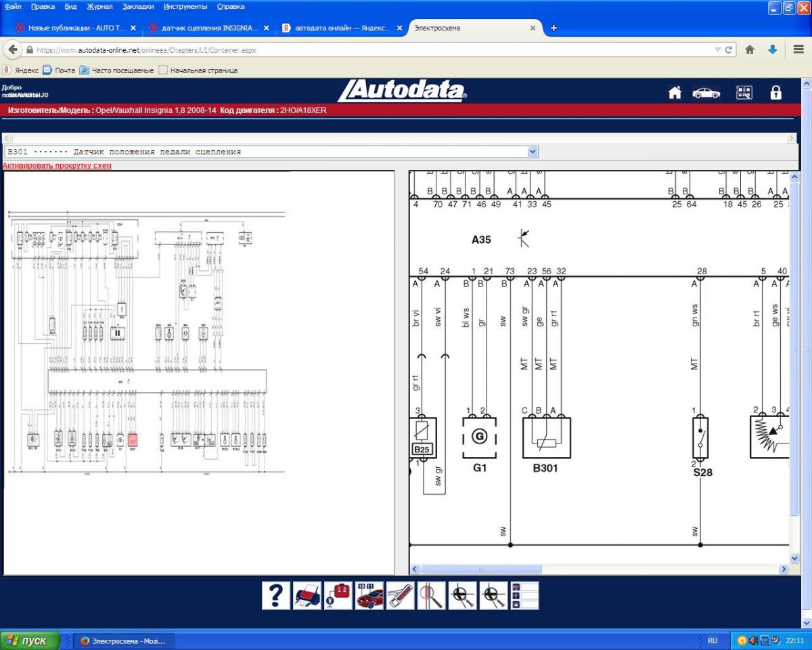The height and width of the screenshot is (650, 812).
Task: Open the Вид menu
Action: pyautogui.click(x=70, y=7)
